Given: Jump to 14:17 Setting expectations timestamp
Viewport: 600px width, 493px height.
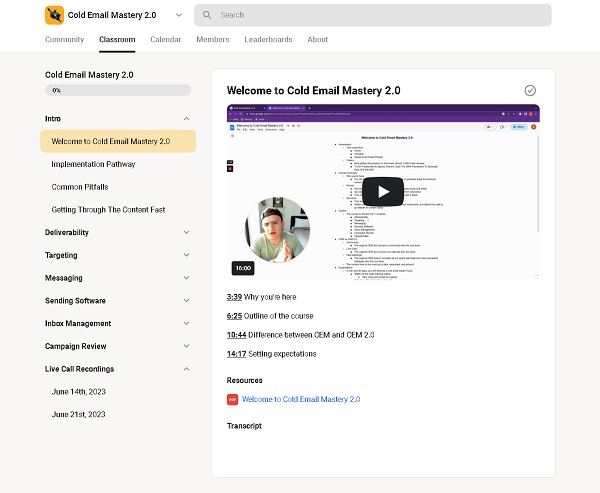Looking at the screenshot, I should coord(236,354).
